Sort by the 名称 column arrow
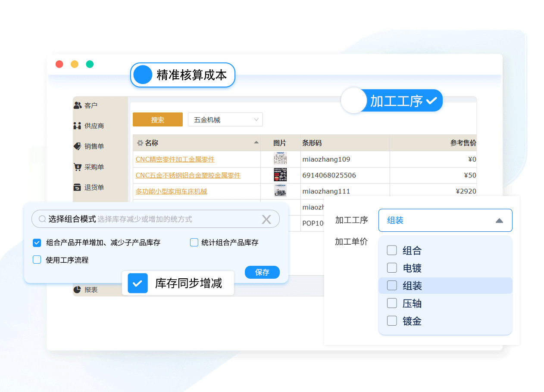This screenshot has width=544, height=392. (x=256, y=143)
